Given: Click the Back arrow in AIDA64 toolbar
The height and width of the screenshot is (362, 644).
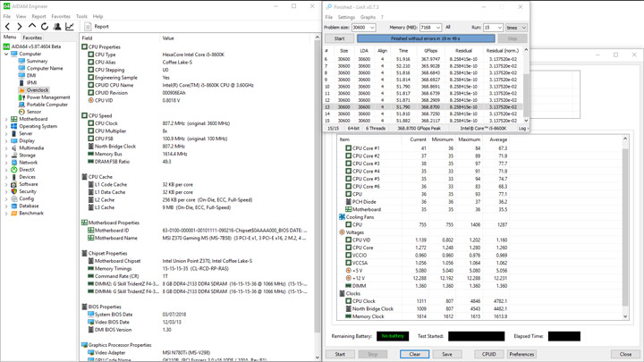Looking at the screenshot, I should [x=7, y=27].
